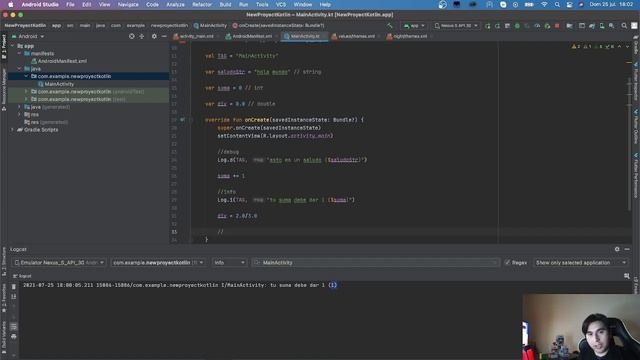The width and height of the screenshot is (640, 360).
Task: Click the Profile app icon in toolbar
Action: (537, 25)
